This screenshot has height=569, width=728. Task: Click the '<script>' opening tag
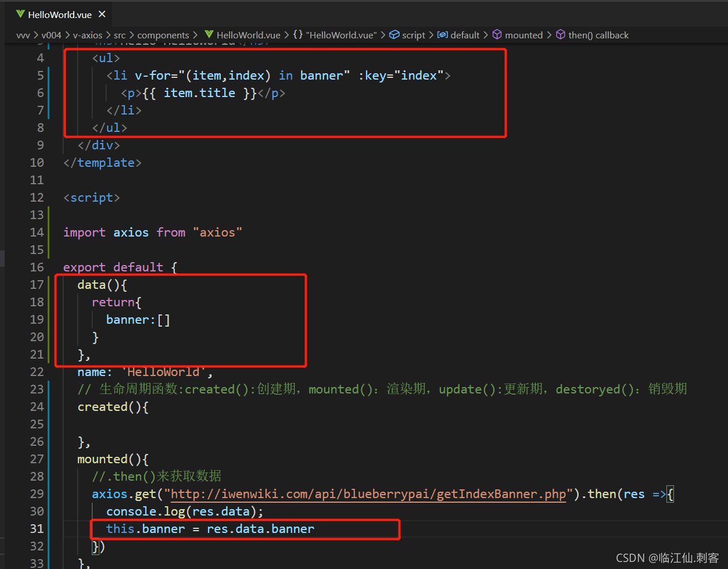coord(92,198)
